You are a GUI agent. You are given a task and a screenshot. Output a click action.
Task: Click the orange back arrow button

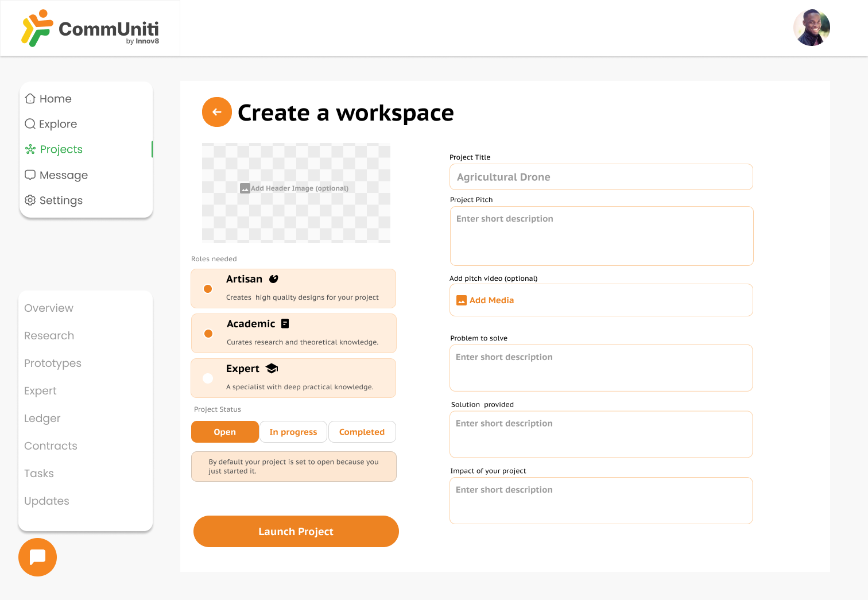pyautogui.click(x=216, y=112)
